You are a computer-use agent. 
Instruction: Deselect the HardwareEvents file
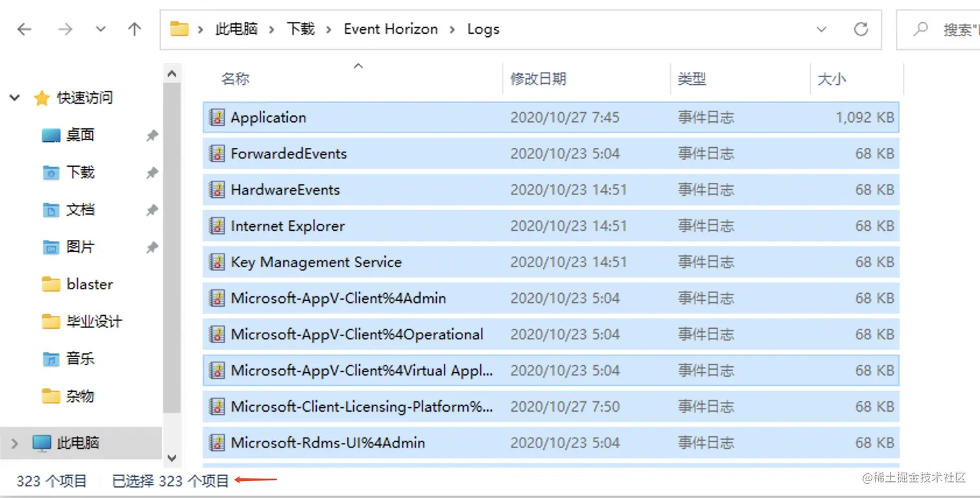[x=285, y=189]
